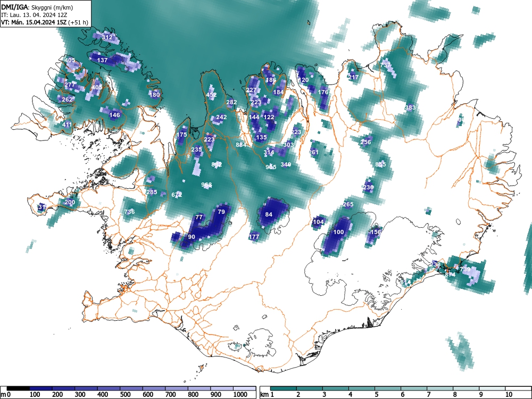Click the '1000' label in the meter legend
Viewport: 532px width, 399px height.
[240, 395]
